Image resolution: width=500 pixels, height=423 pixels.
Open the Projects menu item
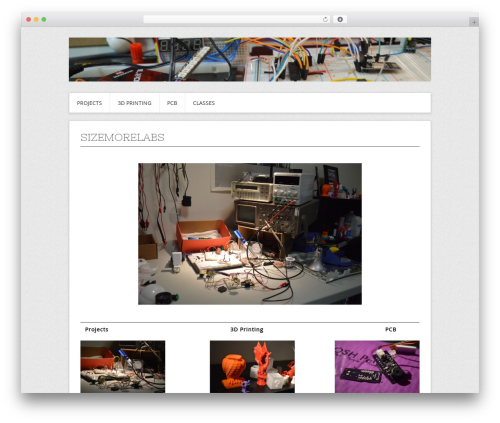tap(89, 103)
